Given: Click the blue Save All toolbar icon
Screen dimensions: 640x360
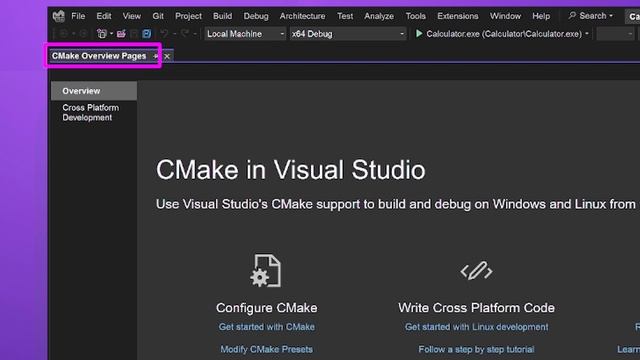Looking at the screenshot, I should click(147, 34).
